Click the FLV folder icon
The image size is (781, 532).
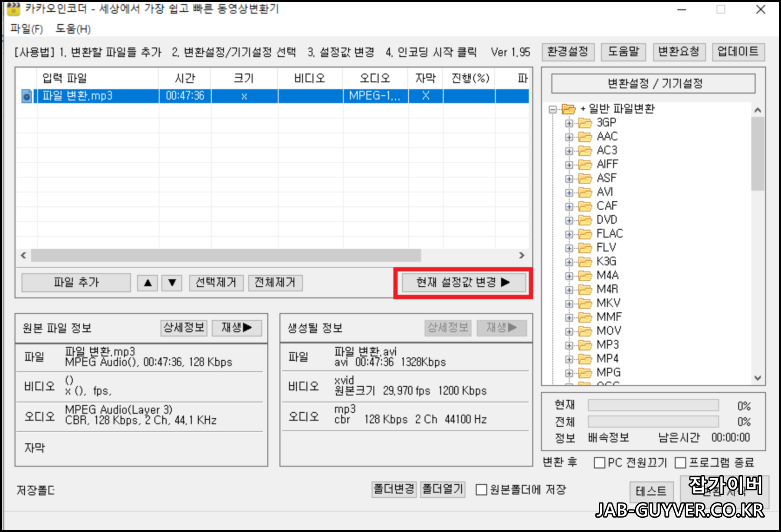[585, 248]
